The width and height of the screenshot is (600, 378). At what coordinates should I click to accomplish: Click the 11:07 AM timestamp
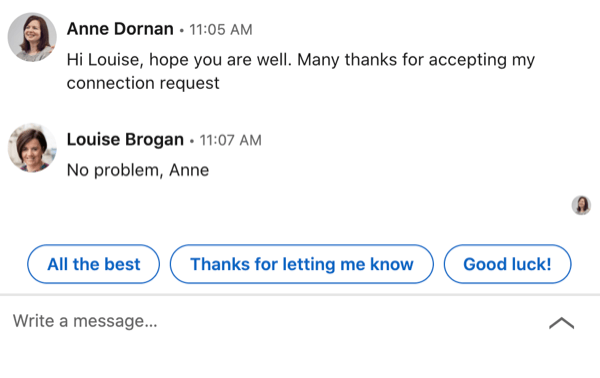pyautogui.click(x=230, y=140)
